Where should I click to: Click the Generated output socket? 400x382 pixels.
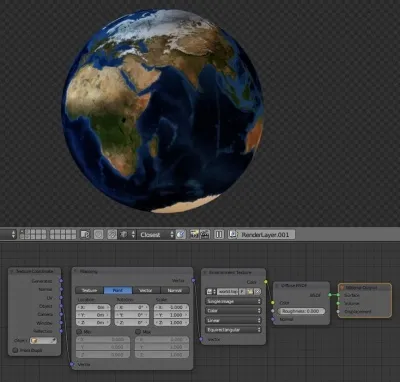click(x=61, y=281)
